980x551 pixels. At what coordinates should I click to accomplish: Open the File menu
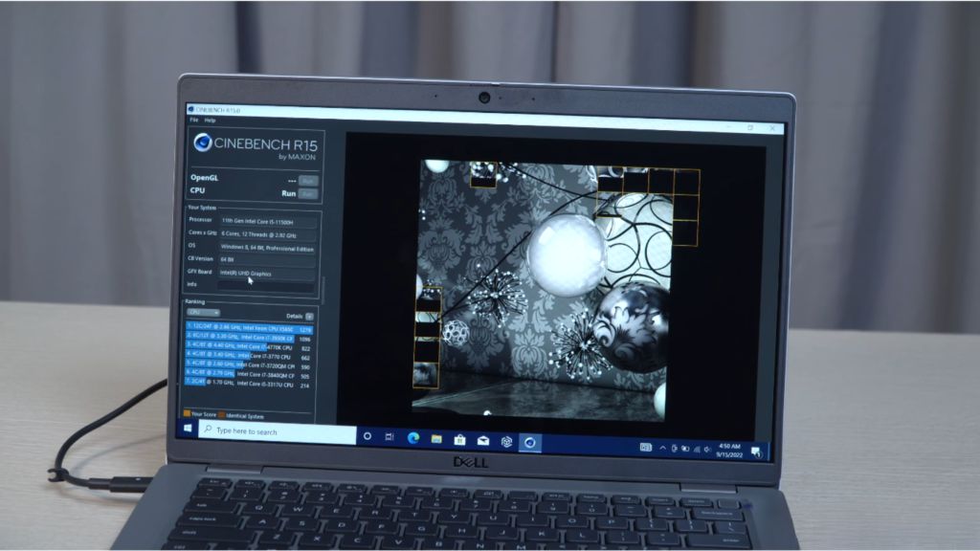(x=193, y=120)
